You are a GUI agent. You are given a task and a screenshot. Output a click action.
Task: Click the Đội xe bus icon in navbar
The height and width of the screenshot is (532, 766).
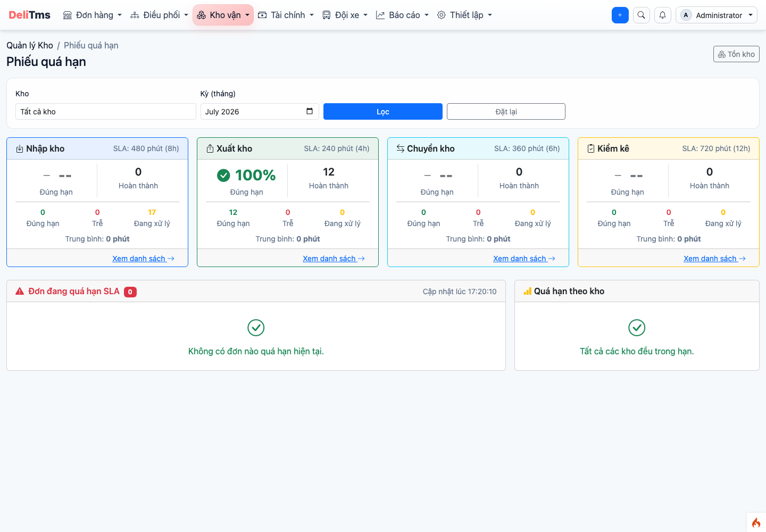pyautogui.click(x=327, y=15)
